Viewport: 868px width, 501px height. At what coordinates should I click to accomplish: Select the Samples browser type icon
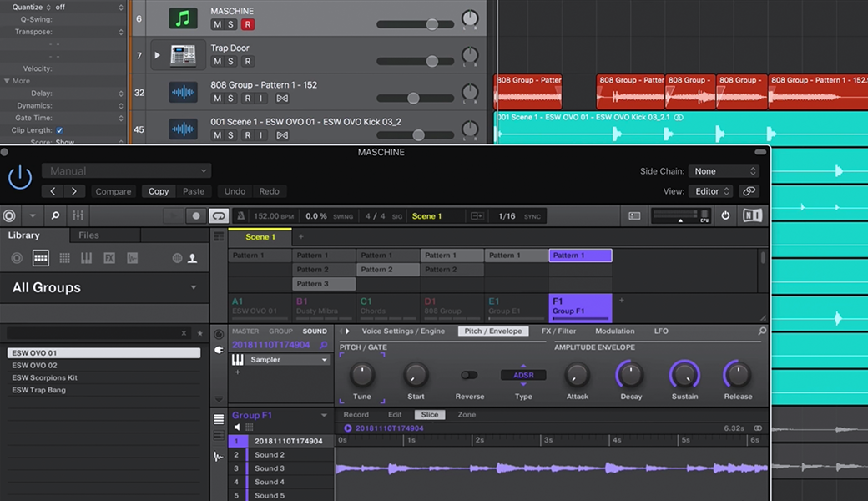(133, 258)
